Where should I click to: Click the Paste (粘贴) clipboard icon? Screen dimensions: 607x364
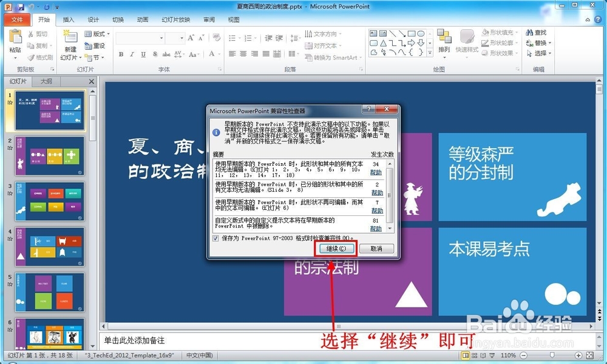(x=16, y=37)
